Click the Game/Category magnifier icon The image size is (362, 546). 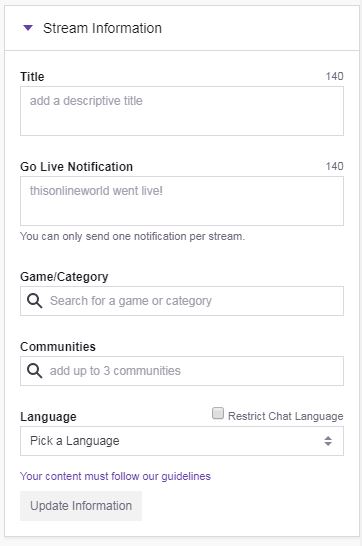coord(35,301)
